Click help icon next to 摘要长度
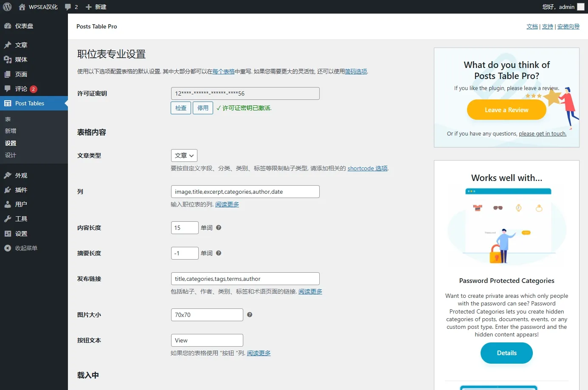The height and width of the screenshot is (390, 588). point(219,253)
